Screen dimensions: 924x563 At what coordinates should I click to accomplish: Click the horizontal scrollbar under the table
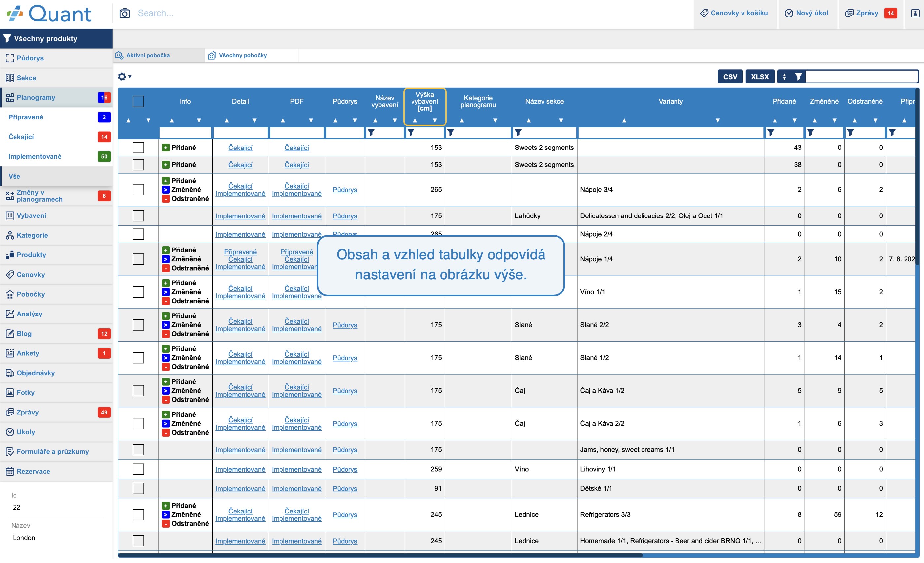tap(380, 555)
